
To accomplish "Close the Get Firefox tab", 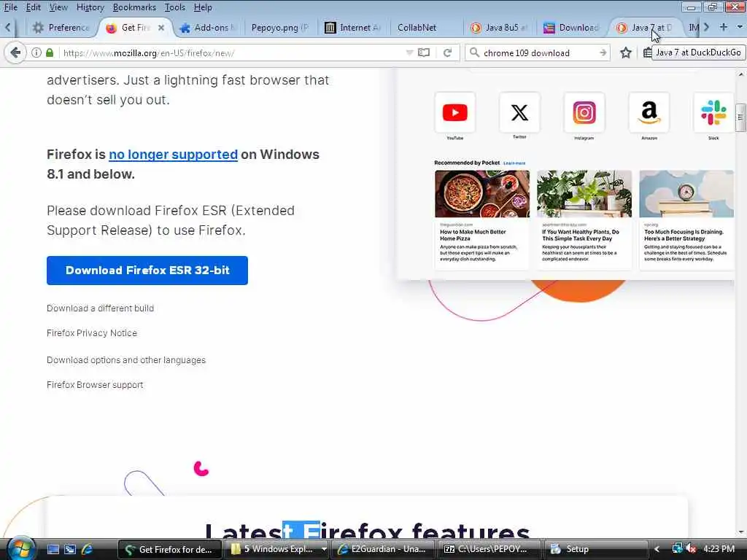I will coord(161,28).
